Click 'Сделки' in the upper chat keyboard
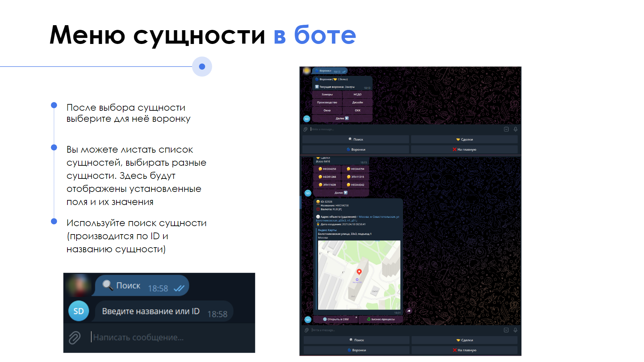The height and width of the screenshot is (362, 644). pyautogui.click(x=464, y=140)
